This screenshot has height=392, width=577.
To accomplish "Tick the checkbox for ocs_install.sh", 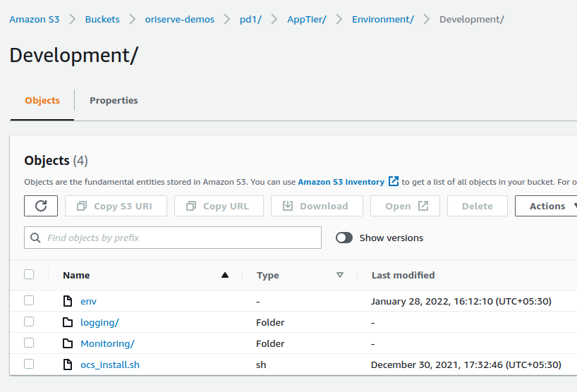I will pyautogui.click(x=29, y=364).
